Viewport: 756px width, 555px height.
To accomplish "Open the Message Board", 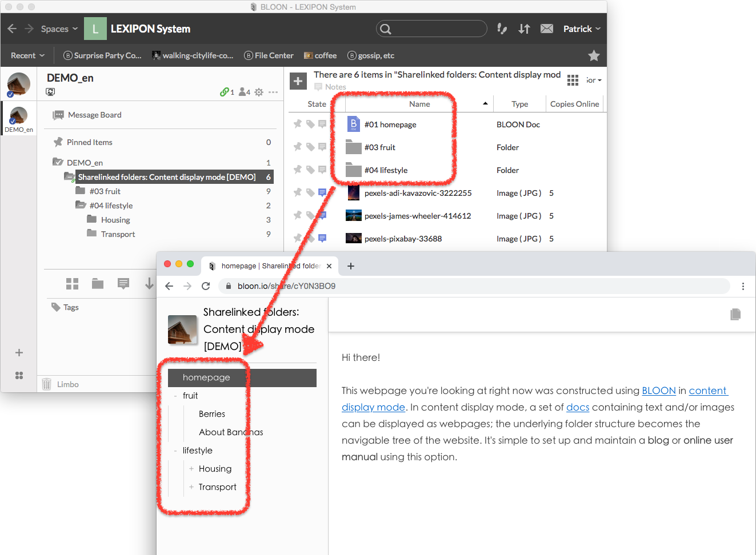I will (x=87, y=115).
